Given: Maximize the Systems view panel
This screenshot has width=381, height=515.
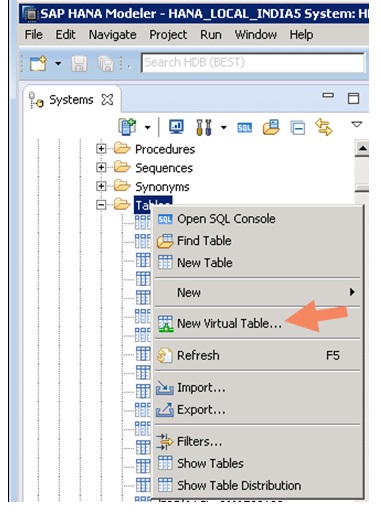Looking at the screenshot, I should coord(353,98).
